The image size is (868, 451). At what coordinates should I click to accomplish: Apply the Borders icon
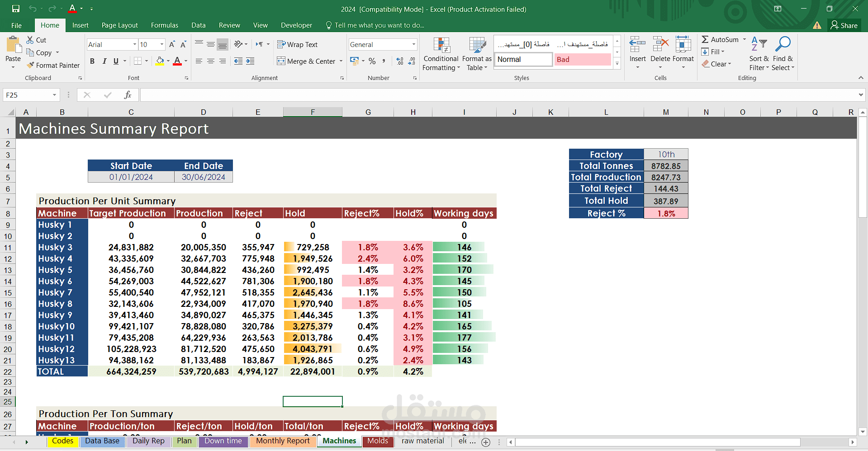click(138, 61)
